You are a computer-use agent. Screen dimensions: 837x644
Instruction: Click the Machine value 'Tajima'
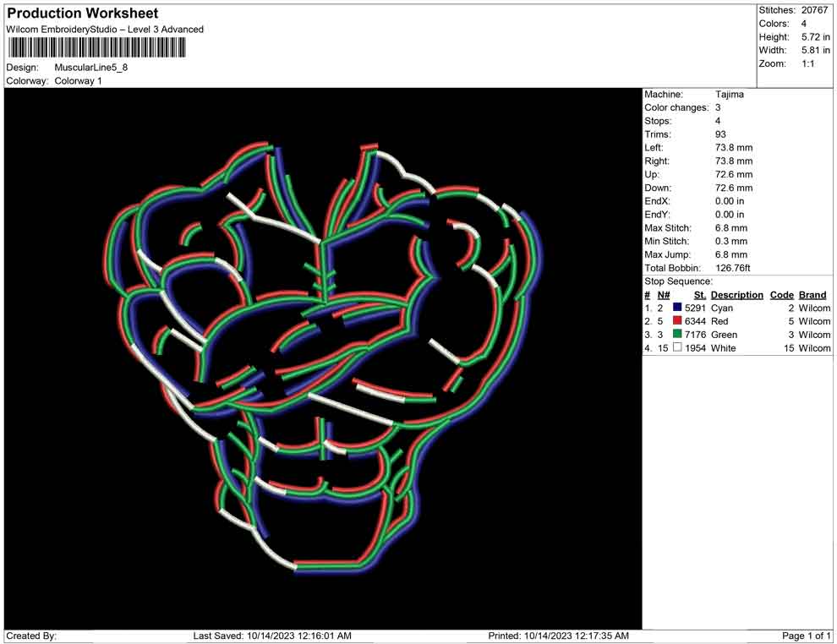(x=729, y=95)
